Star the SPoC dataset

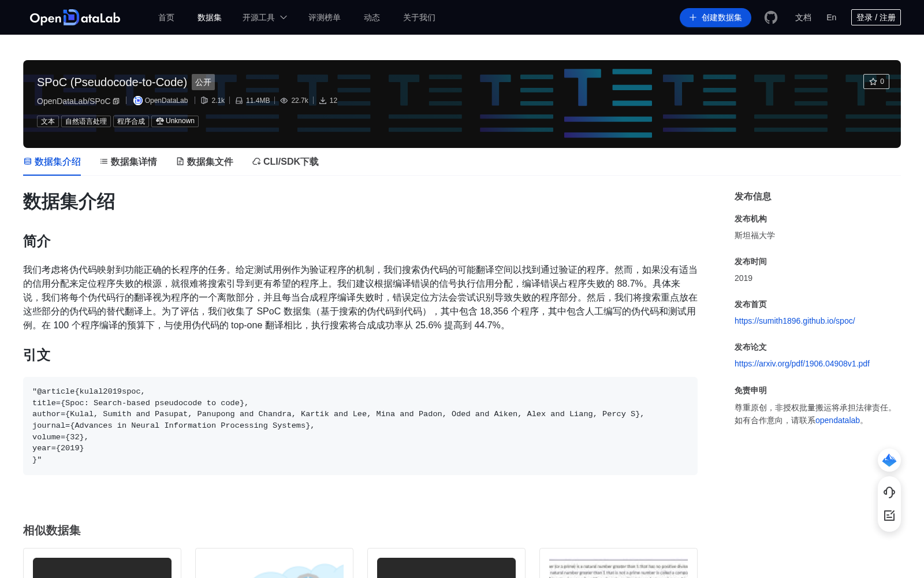coord(876,81)
